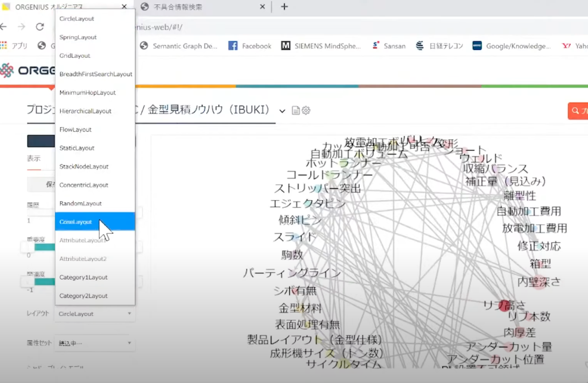Select BreadthFirstSearchLayout option
The height and width of the screenshot is (383, 588).
click(95, 74)
